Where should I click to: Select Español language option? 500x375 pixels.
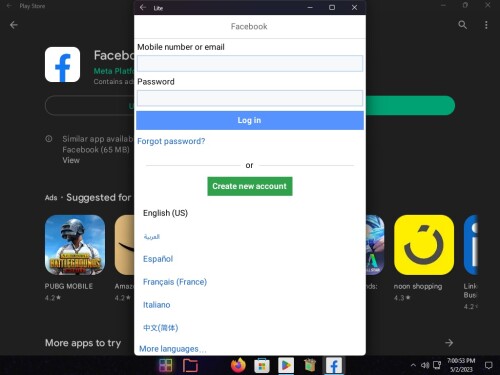158,259
